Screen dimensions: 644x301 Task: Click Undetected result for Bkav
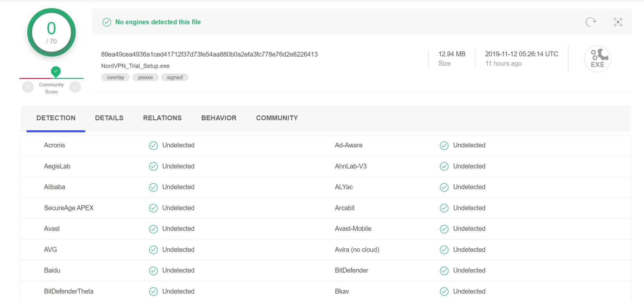point(469,291)
